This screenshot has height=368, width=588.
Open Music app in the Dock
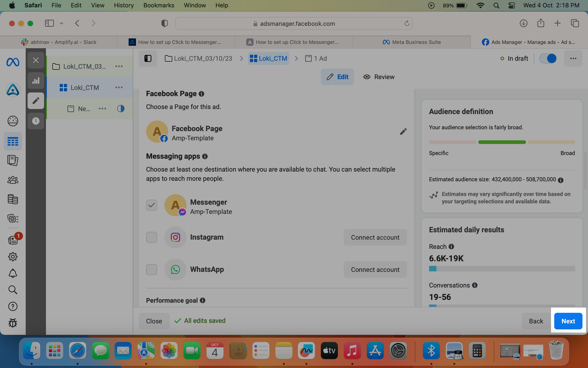click(x=352, y=351)
